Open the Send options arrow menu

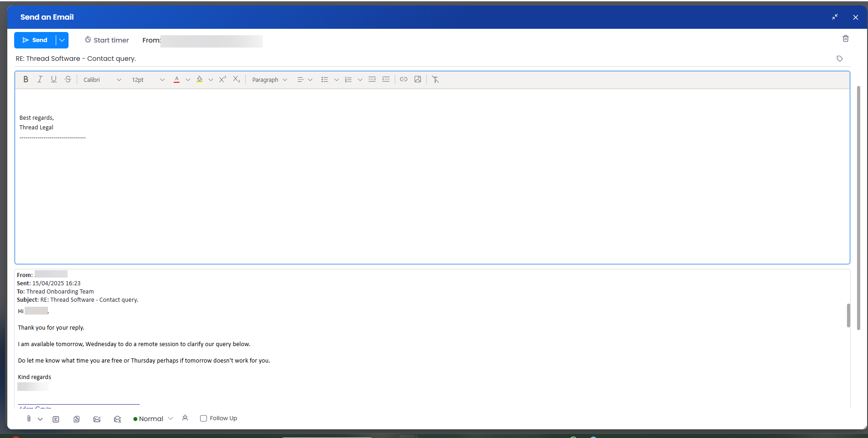(62, 40)
